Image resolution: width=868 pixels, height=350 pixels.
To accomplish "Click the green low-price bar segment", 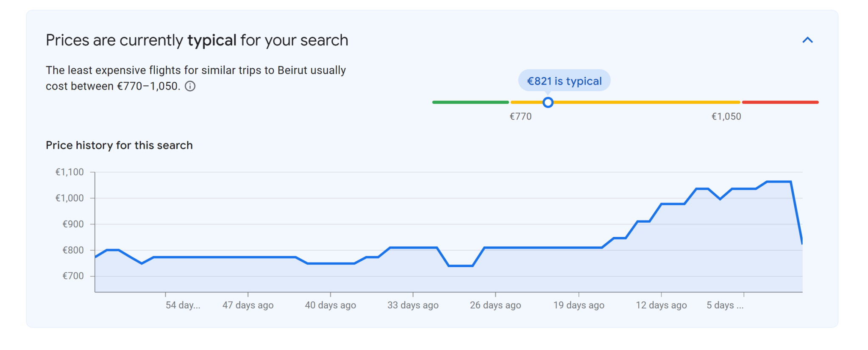I will coord(470,102).
